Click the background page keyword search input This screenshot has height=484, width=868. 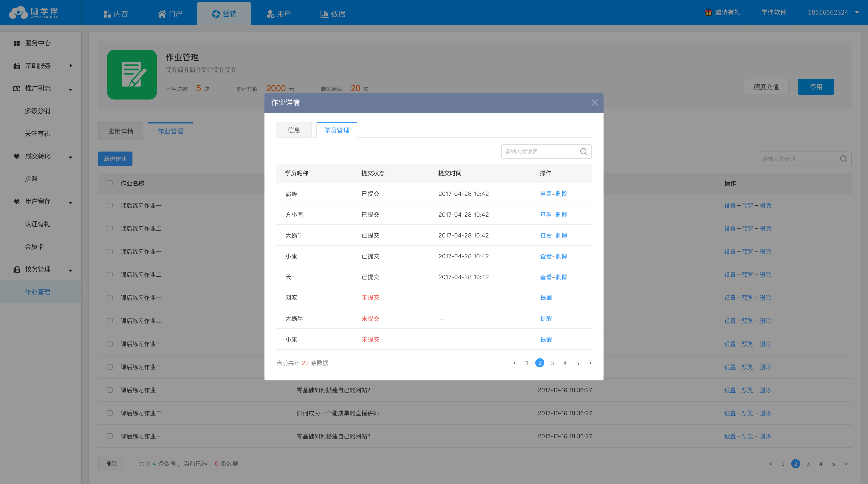tap(804, 159)
